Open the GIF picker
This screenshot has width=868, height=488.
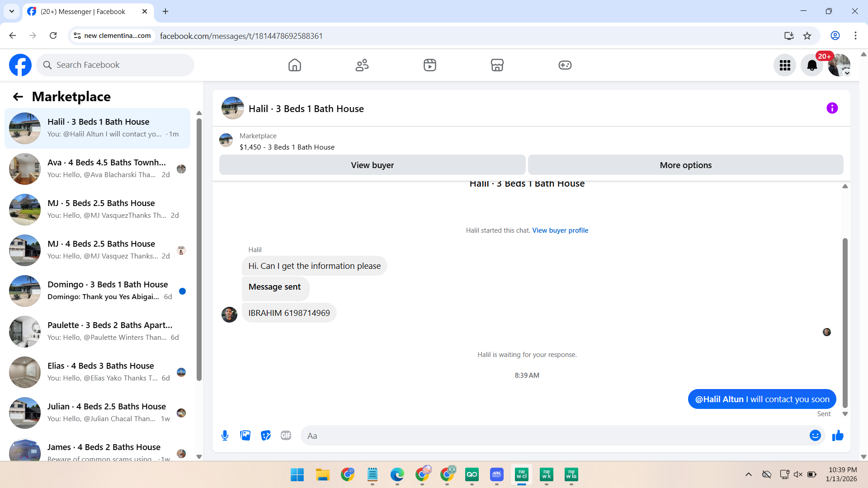(286, 436)
